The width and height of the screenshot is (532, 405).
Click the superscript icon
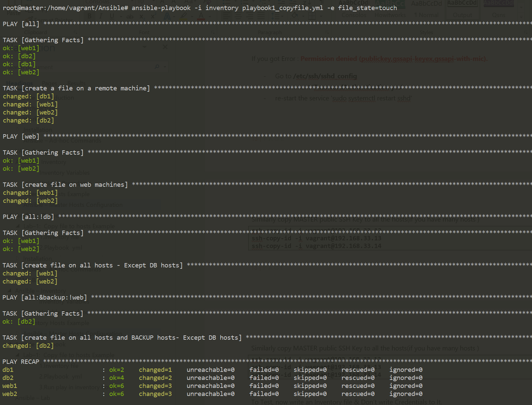[x=153, y=16]
